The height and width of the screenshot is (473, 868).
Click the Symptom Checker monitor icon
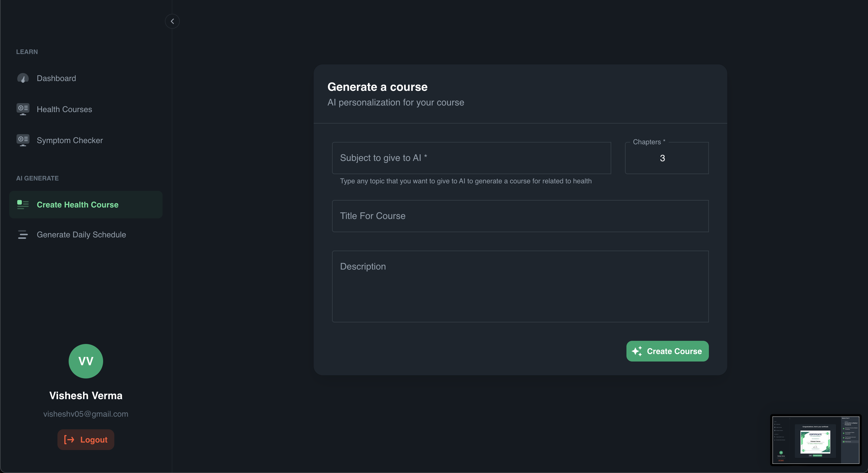[23, 140]
